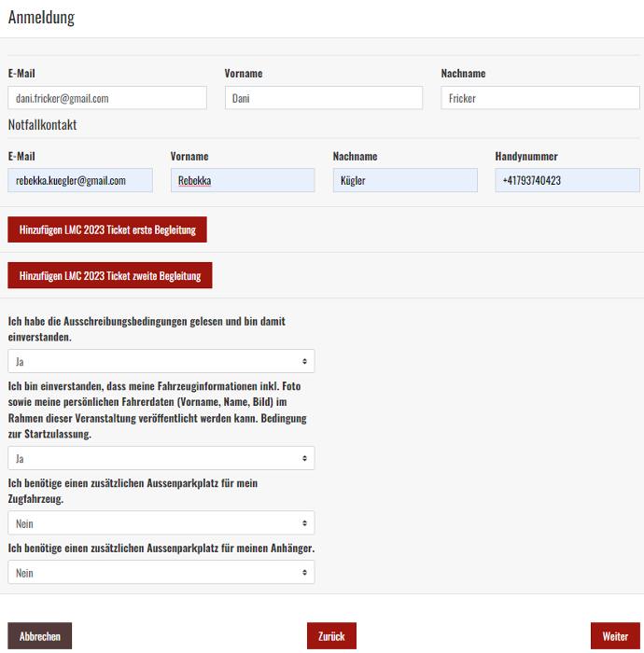Click the Anhänger parking question label
This screenshot has width=644, height=653.
tap(161, 548)
